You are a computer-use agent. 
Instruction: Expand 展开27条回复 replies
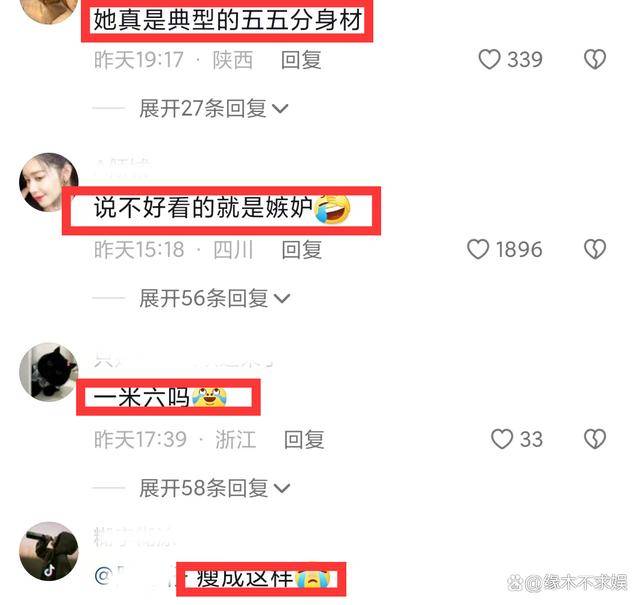coord(213,109)
